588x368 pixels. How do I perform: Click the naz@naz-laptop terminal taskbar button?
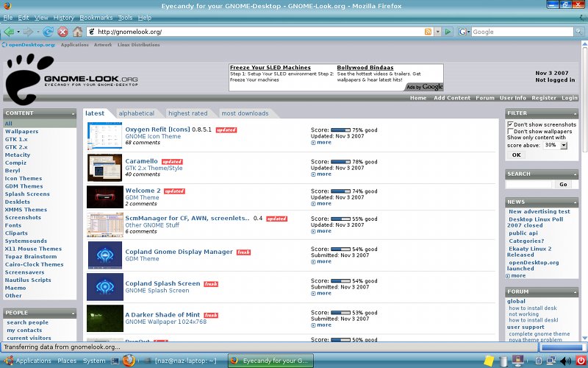[x=181, y=361]
